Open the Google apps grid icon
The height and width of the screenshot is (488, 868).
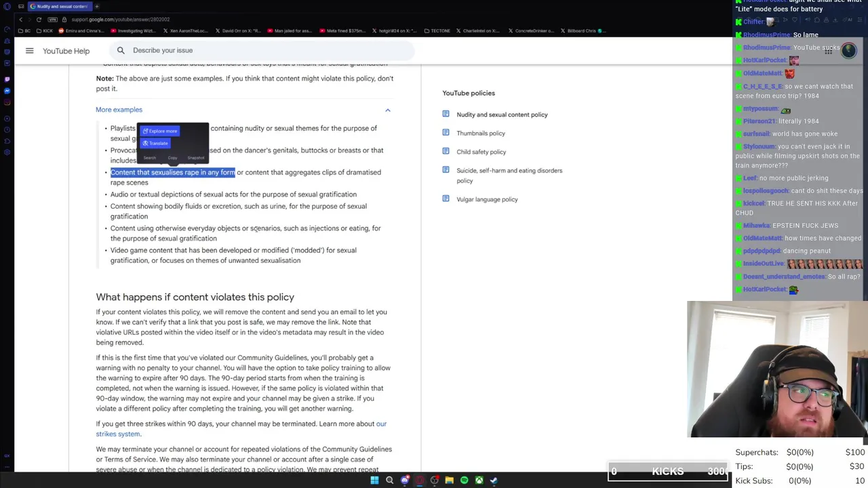click(828, 51)
